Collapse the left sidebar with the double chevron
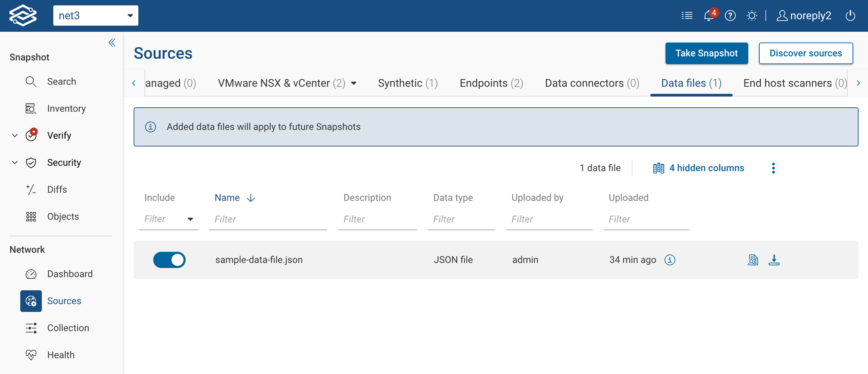 pyautogui.click(x=112, y=43)
